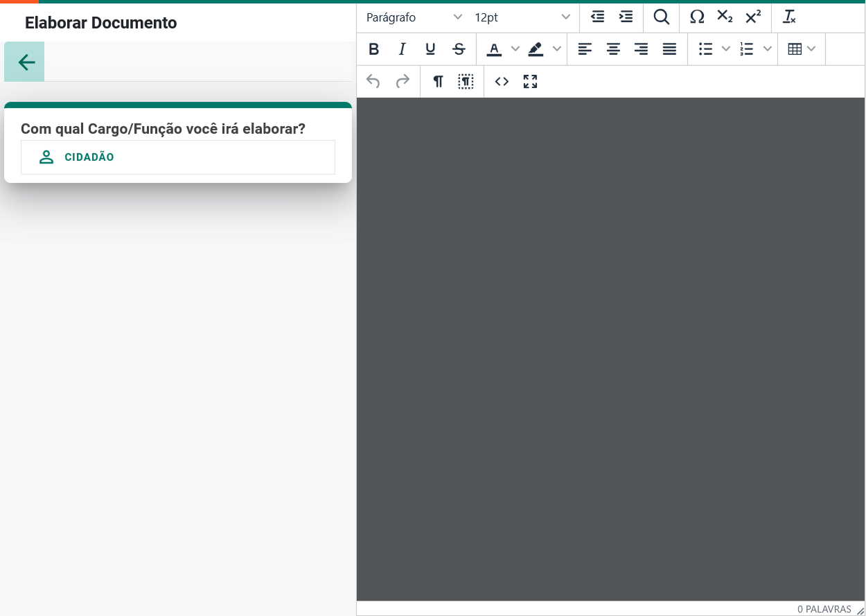This screenshot has height=616, width=866.
Task: Justify text alignment
Action: click(x=669, y=49)
